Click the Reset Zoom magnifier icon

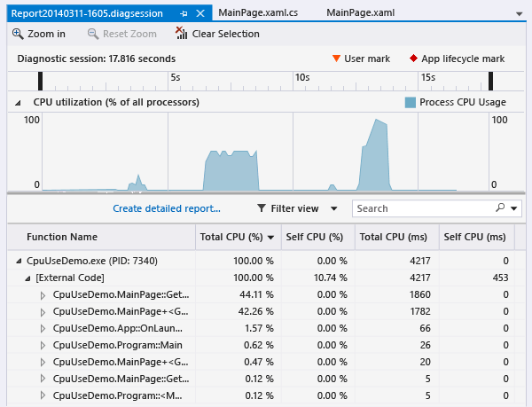(93, 34)
